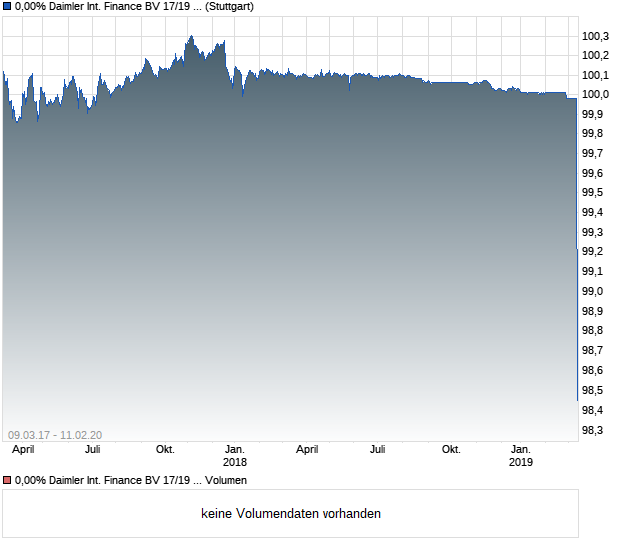The height and width of the screenshot is (546, 620).
Task: Click the 'keine Volumendaten vorhanden' message
Action: coord(291,514)
